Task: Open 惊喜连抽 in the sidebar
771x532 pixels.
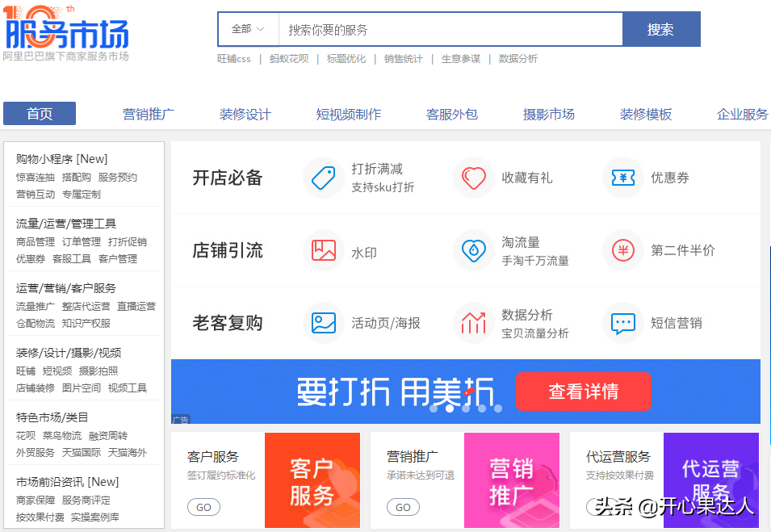Action: pos(35,178)
